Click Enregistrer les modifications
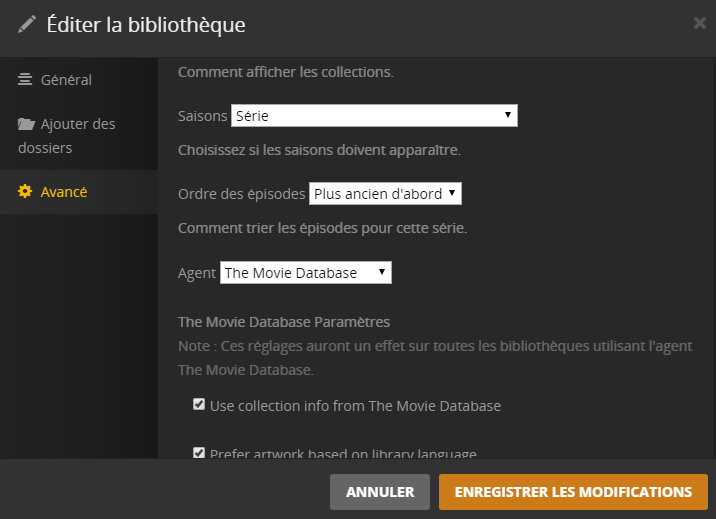This screenshot has width=716, height=519. (573, 492)
